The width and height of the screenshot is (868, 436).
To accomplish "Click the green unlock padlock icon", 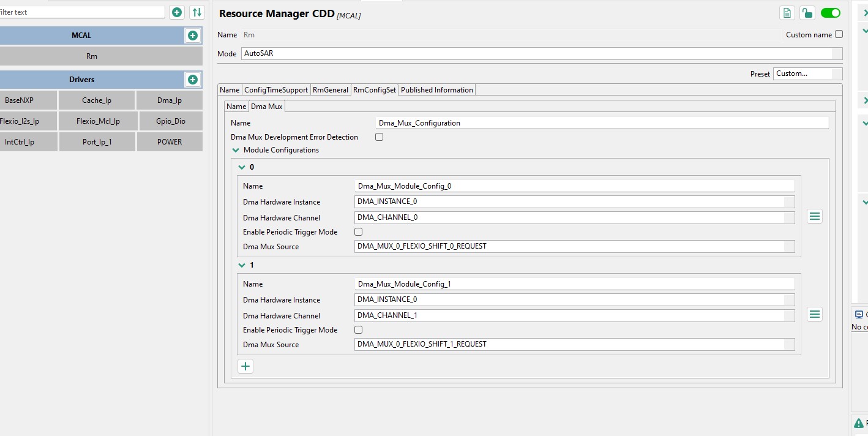I will (x=807, y=13).
